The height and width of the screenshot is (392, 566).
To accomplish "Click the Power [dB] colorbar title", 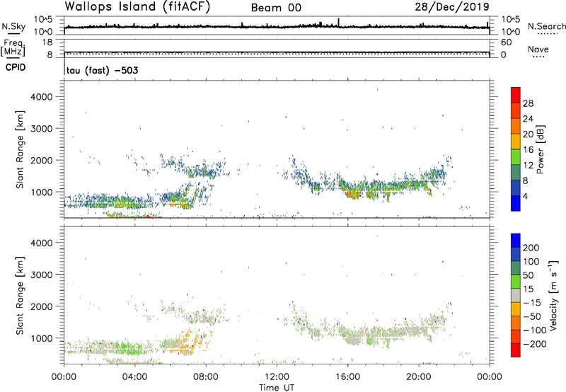I will [x=540, y=149].
